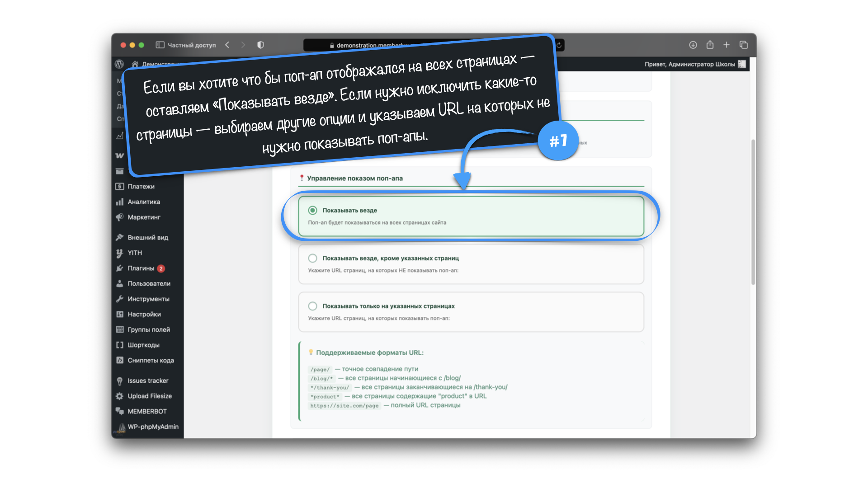Screen dimensions: 868x488
Task: Choose "Показывать везде, кроме указанных страниц" radio
Action: pos(312,258)
